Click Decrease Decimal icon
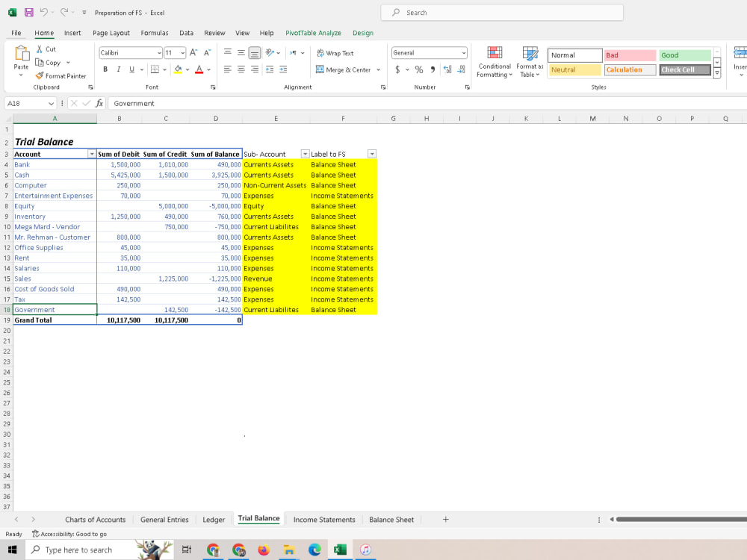This screenshot has width=747, height=560. tap(461, 69)
